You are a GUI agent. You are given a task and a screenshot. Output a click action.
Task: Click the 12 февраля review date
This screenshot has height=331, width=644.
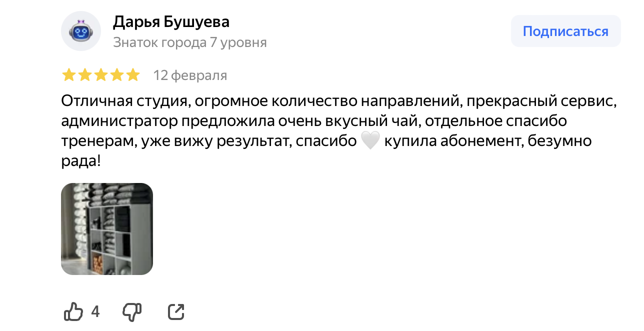(190, 75)
